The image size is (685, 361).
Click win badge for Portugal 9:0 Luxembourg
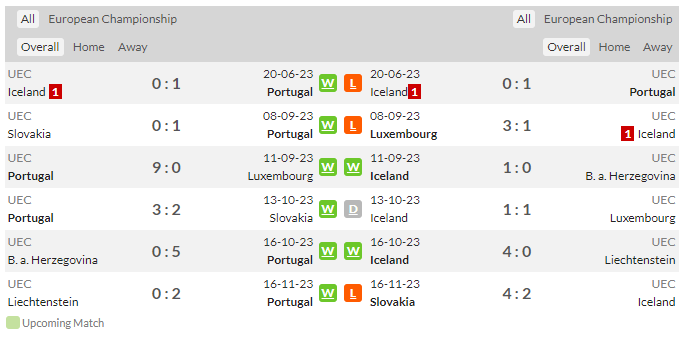tap(328, 167)
